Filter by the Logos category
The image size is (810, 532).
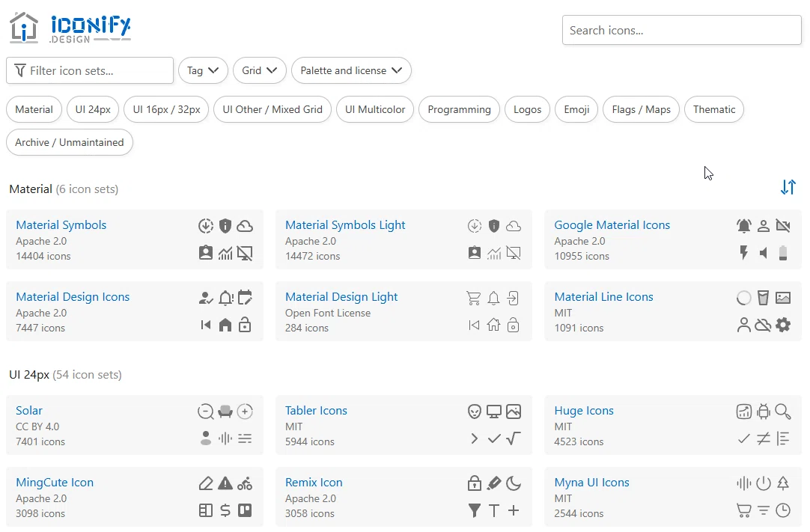click(x=528, y=109)
